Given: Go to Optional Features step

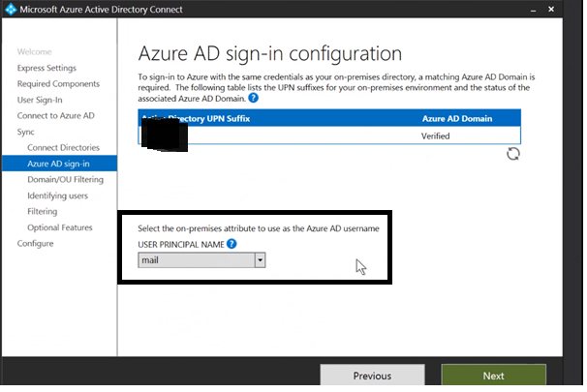Looking at the screenshot, I should pos(60,227).
